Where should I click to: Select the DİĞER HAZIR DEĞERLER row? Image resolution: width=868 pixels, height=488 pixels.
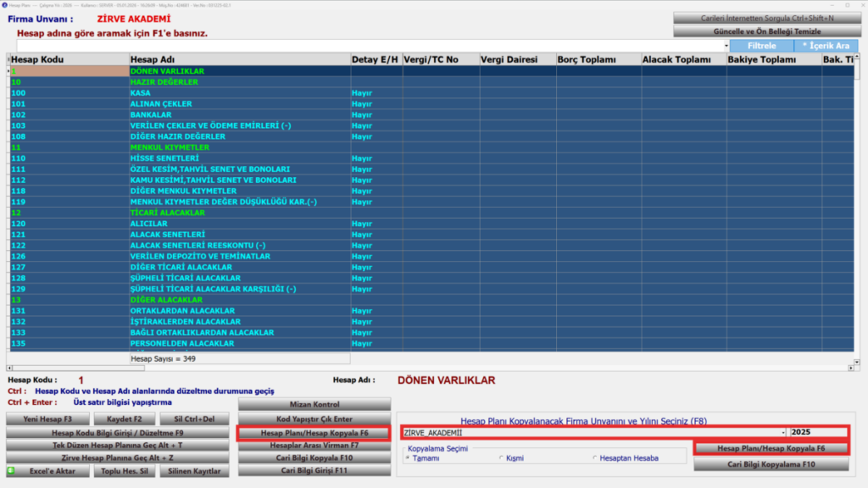[x=431, y=136]
